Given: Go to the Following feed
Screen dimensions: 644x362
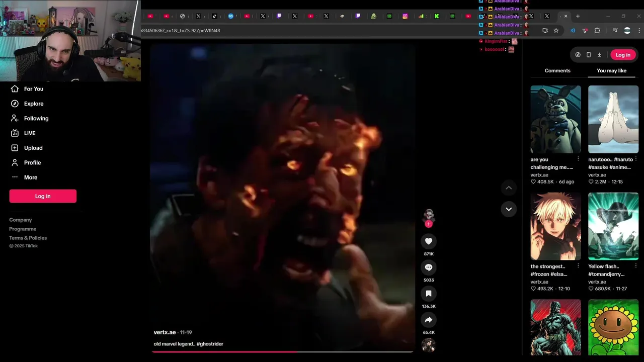Looking at the screenshot, I should [x=36, y=118].
